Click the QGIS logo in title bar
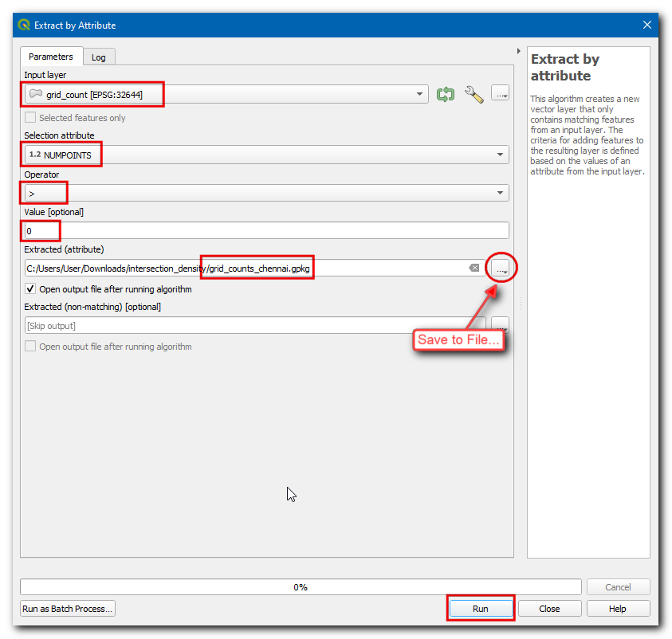 (x=23, y=25)
